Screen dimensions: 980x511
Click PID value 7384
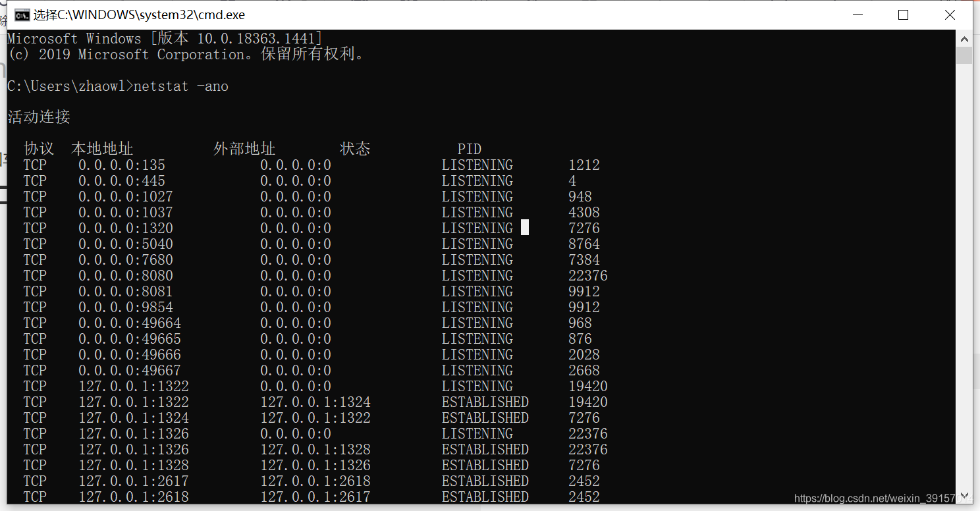(x=584, y=259)
